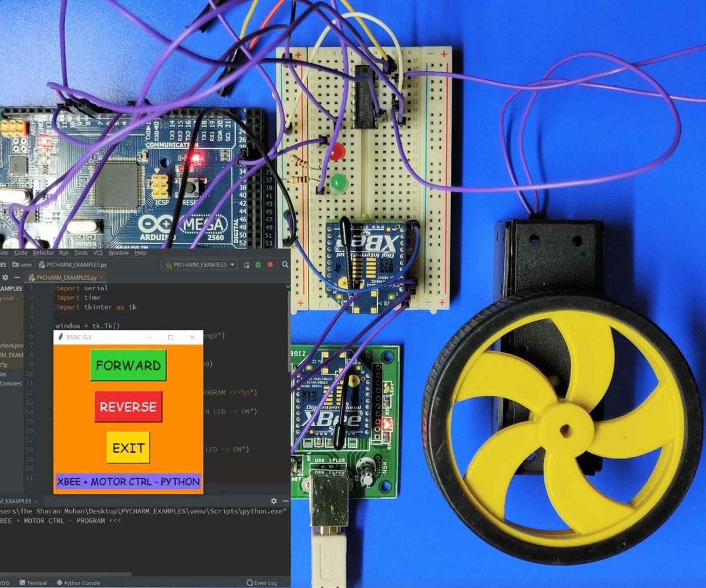
Task: Open the Python Console tool window
Action: click(80, 582)
